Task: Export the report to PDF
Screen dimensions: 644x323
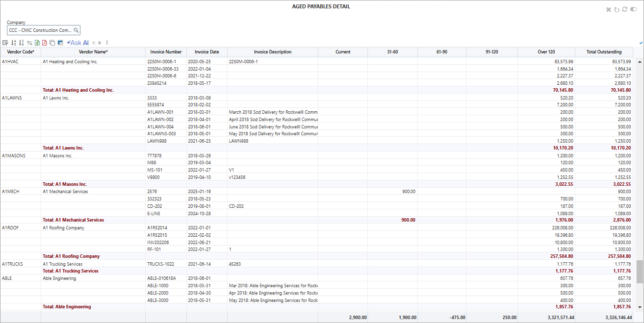Action: 45,43
